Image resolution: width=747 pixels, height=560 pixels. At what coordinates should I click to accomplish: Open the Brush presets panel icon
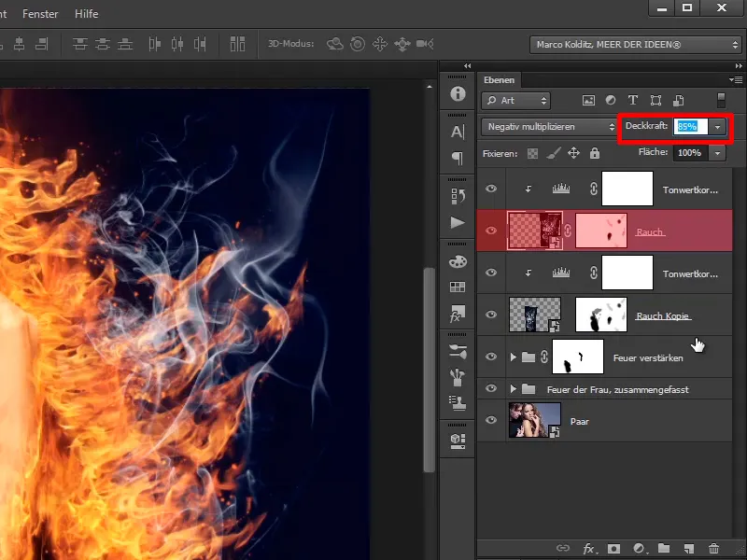pyautogui.click(x=458, y=352)
